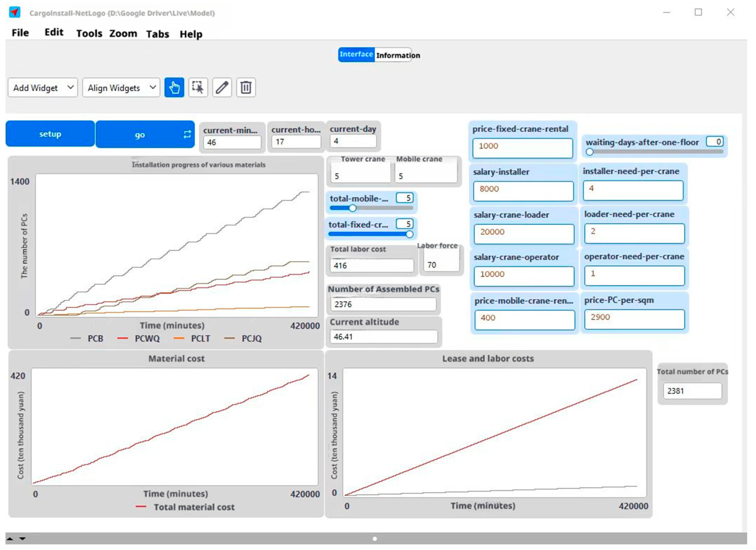Open the Add Widget dropdown
Image resolution: width=756 pixels, height=550 pixels.
point(43,88)
